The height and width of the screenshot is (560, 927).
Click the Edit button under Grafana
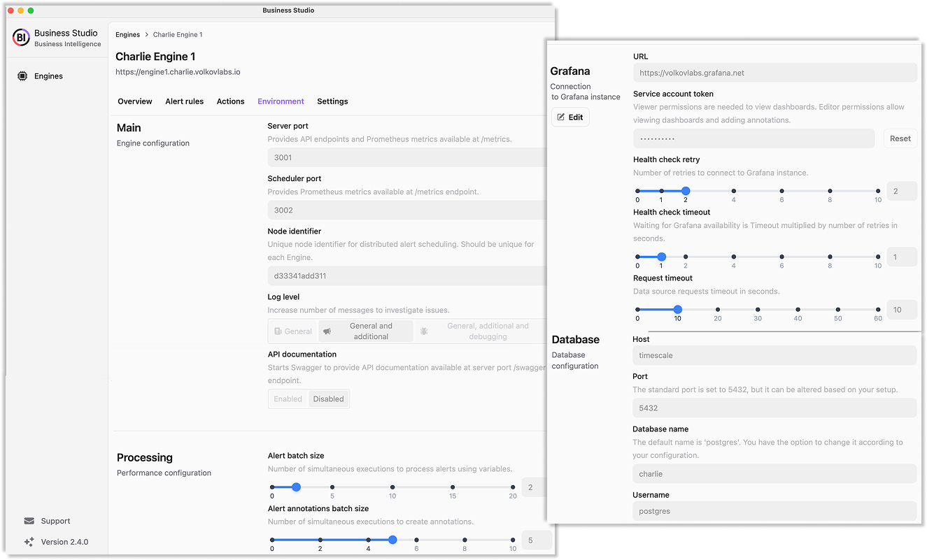[x=570, y=117]
